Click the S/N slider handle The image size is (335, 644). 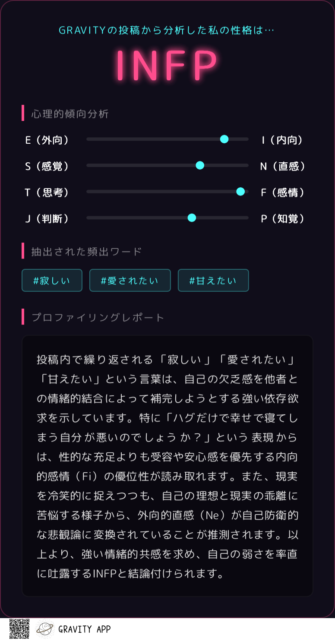200,165
